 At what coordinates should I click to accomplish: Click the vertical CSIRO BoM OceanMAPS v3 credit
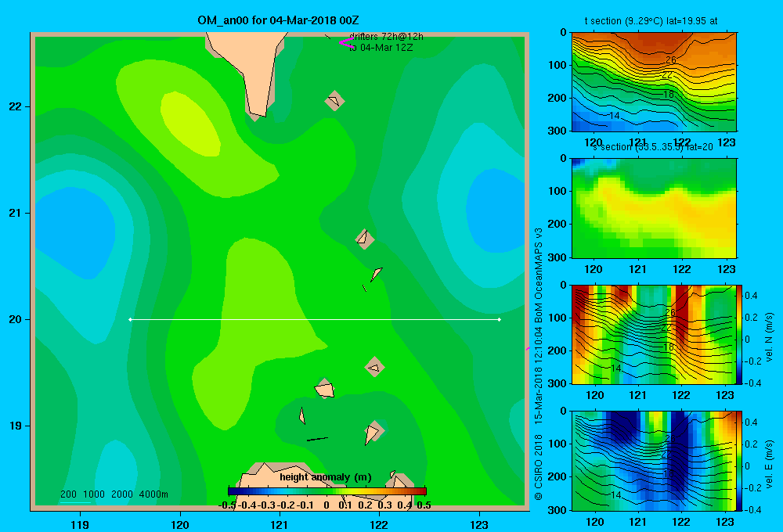point(539,364)
